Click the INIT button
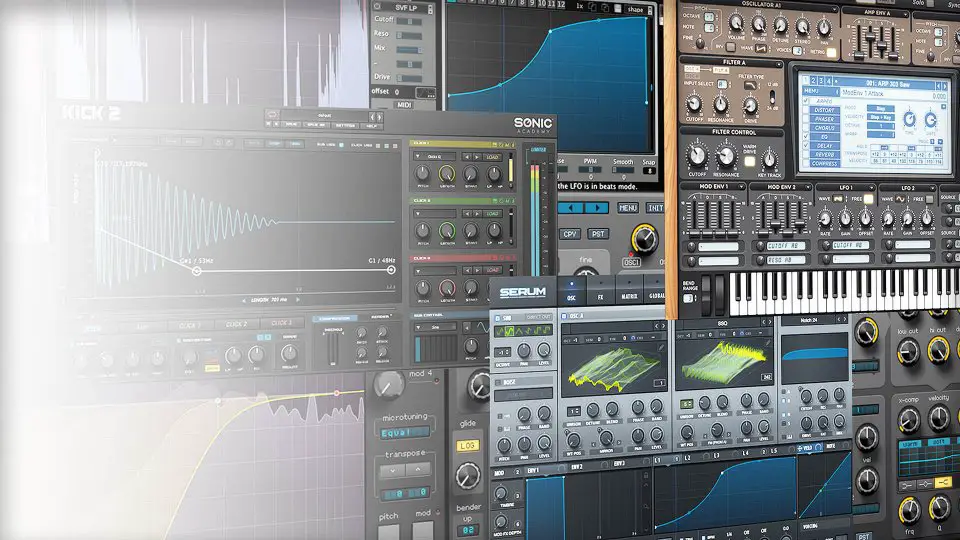Screen dimensions: 960x540 [x=655, y=208]
